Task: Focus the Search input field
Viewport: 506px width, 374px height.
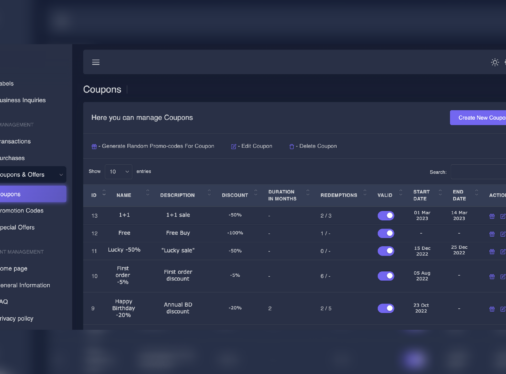Action: coord(478,172)
